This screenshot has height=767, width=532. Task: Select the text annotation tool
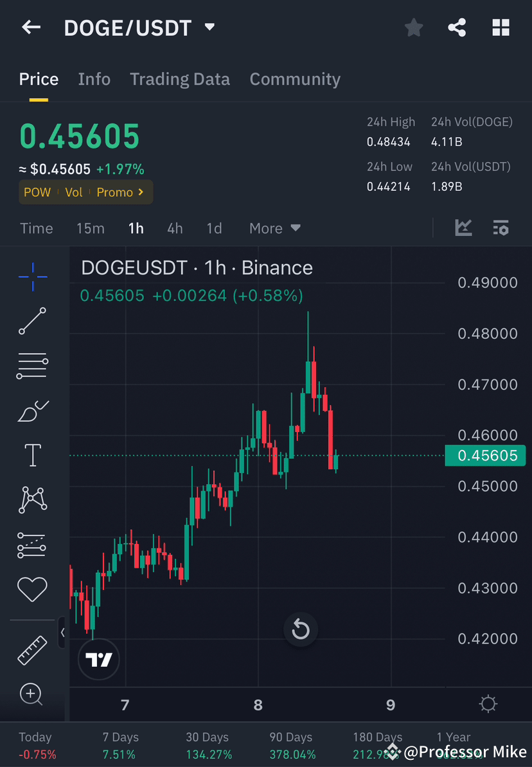[x=32, y=455]
